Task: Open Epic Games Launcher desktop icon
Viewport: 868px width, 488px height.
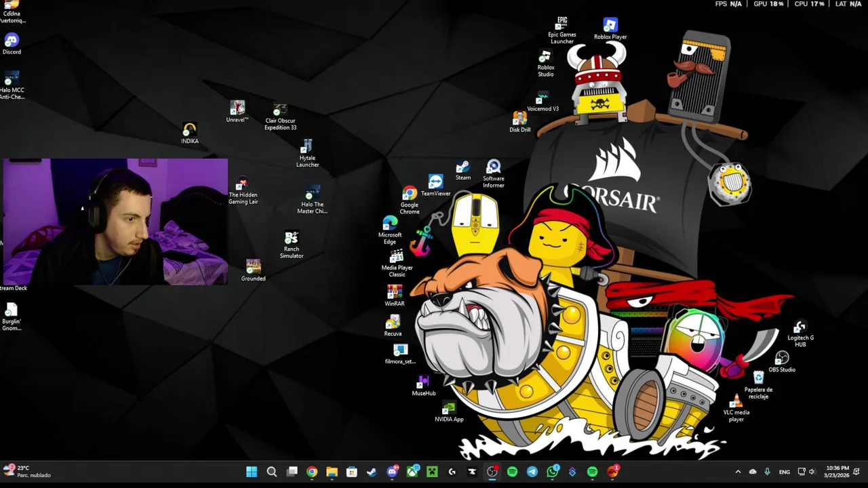Action: click(x=562, y=30)
